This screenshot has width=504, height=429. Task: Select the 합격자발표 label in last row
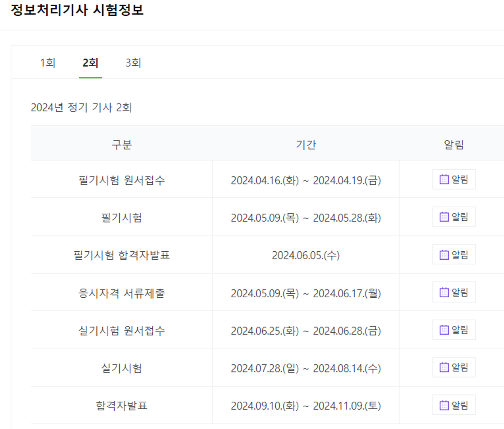tap(122, 406)
